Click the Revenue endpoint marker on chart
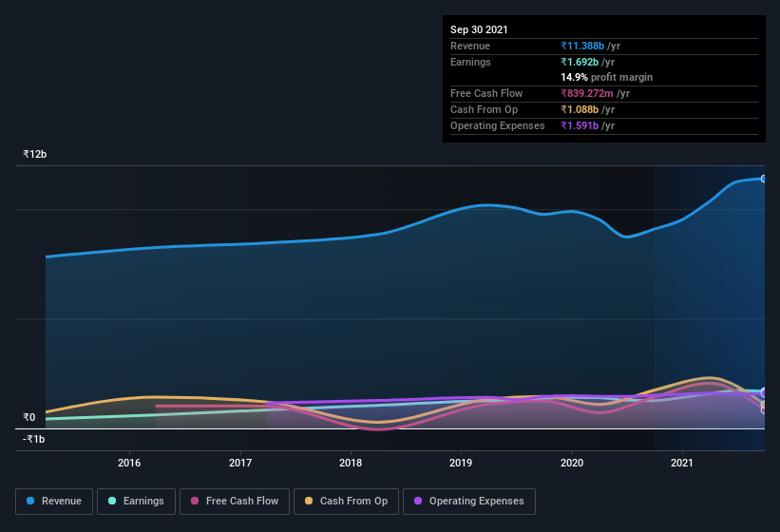Image resolution: width=780 pixels, height=532 pixels. 764,179
